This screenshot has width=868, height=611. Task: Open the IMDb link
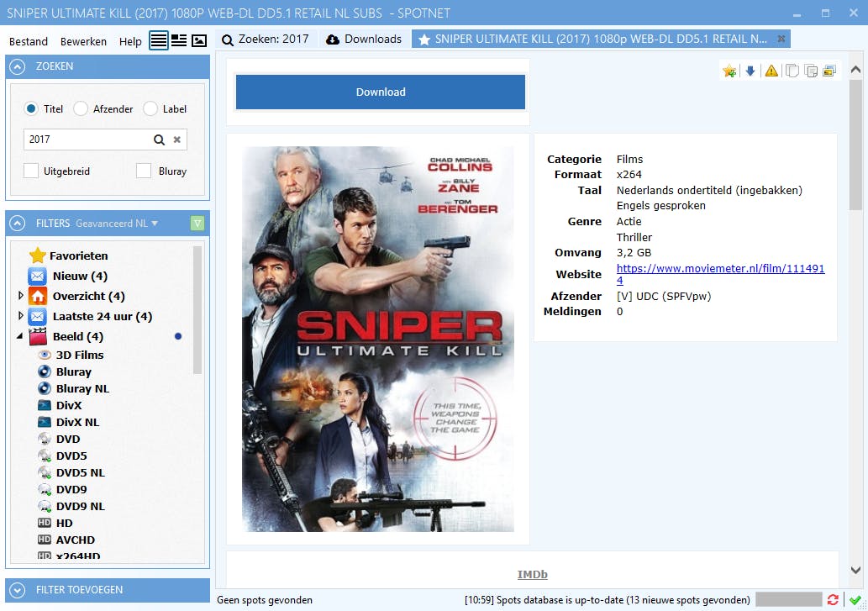click(x=532, y=575)
